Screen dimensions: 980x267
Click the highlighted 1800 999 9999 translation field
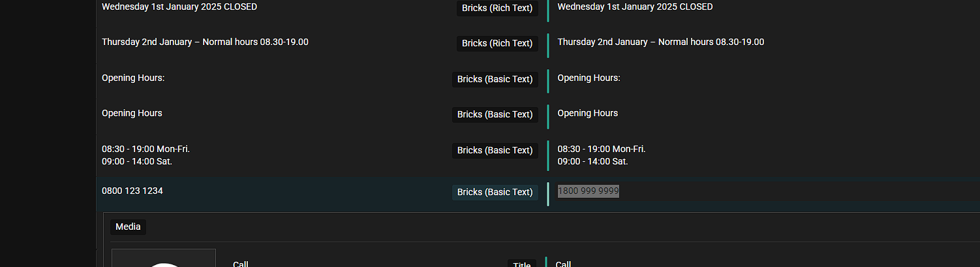[588, 191]
